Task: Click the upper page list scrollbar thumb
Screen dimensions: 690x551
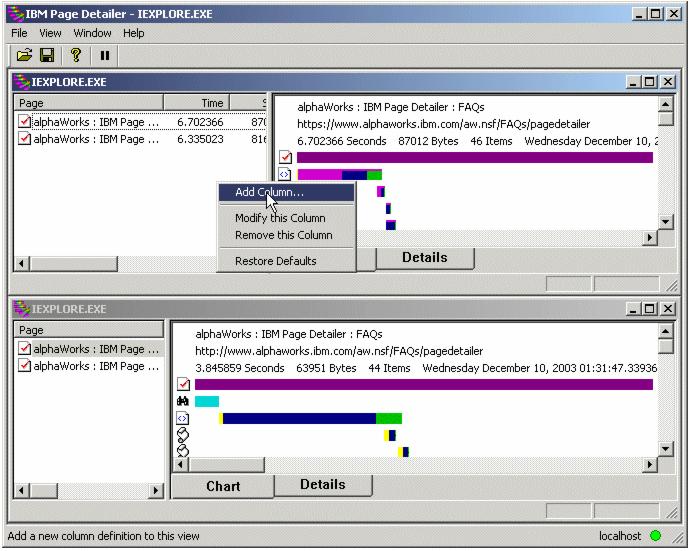Action: [73, 264]
